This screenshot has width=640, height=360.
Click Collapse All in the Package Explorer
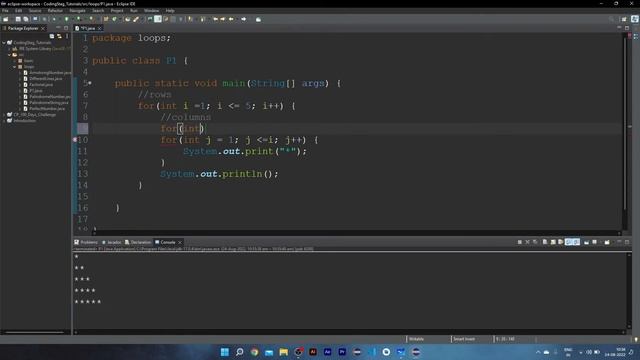(52, 36)
